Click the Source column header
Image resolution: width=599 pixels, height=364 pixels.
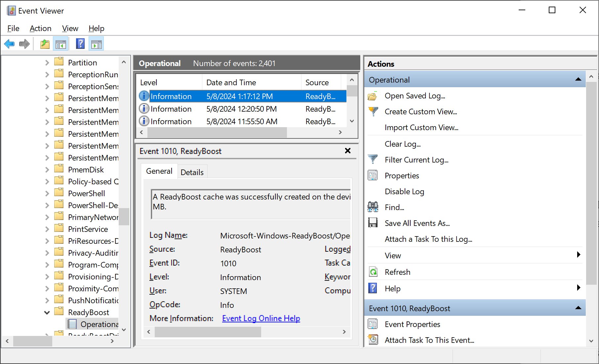321,82
